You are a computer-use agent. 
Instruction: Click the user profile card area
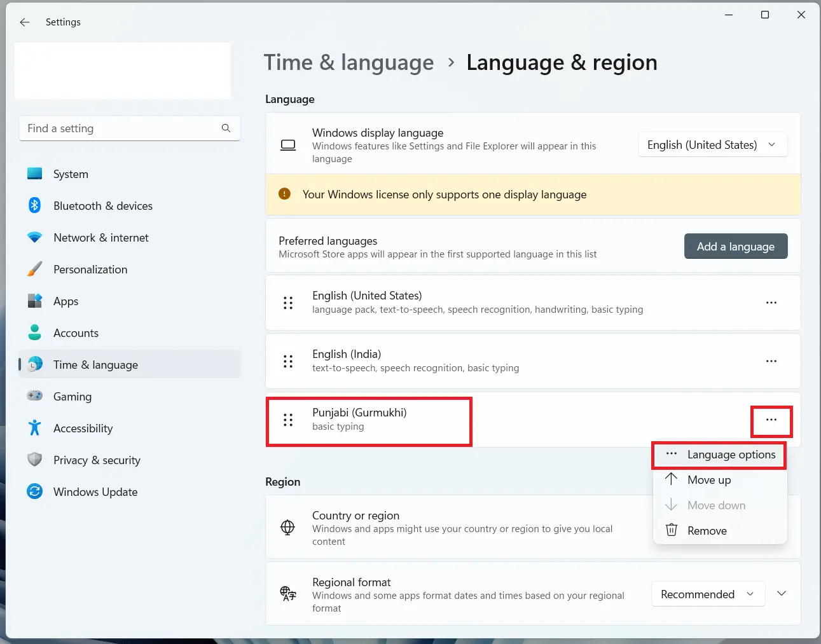tap(123, 71)
